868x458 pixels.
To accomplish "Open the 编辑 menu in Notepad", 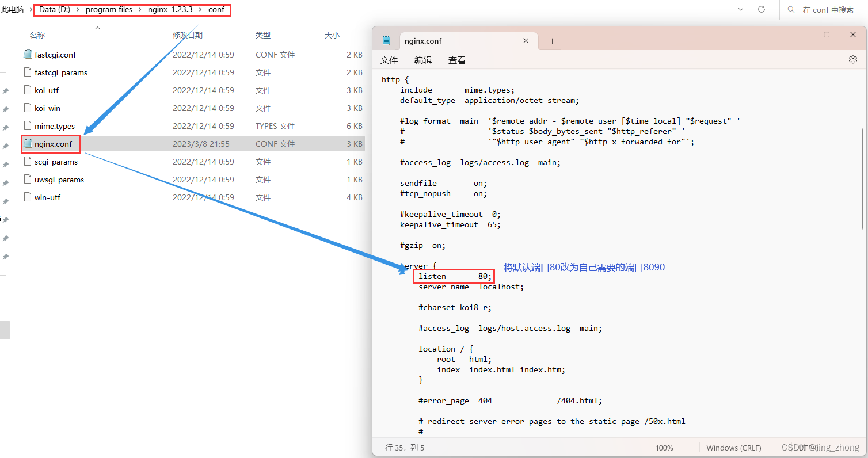I will point(423,60).
